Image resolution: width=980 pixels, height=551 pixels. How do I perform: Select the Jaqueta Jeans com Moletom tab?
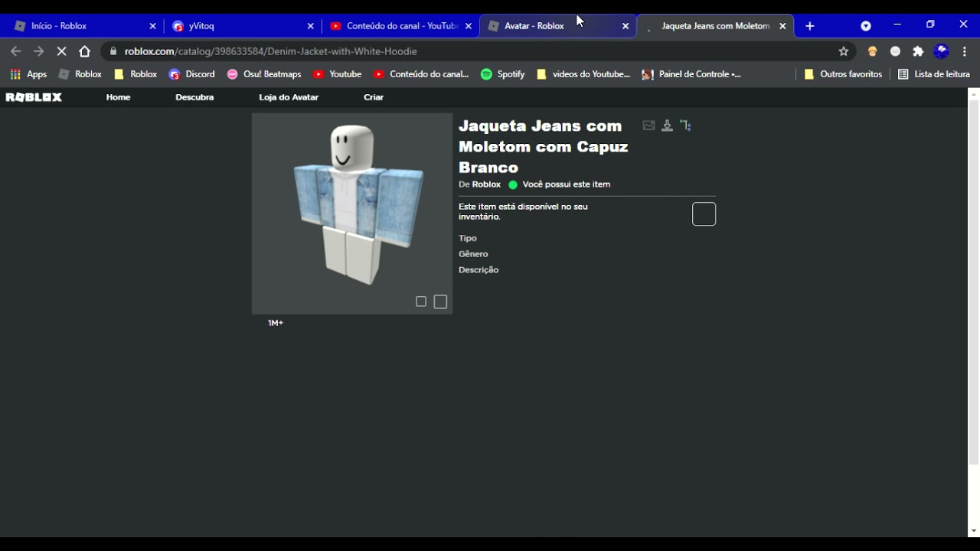coord(714,26)
